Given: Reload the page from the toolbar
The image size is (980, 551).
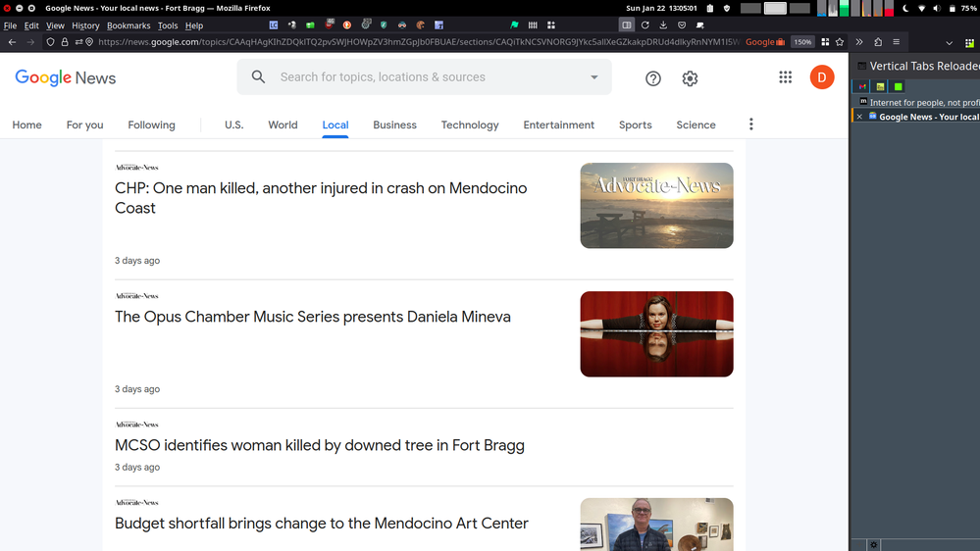Looking at the screenshot, I should coord(645,25).
